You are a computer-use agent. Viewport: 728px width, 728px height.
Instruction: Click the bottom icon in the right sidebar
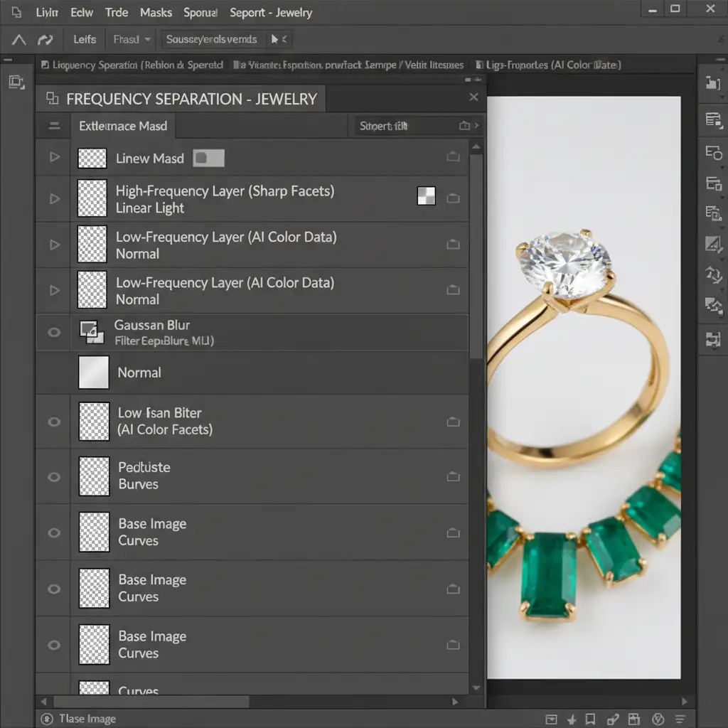[712, 339]
